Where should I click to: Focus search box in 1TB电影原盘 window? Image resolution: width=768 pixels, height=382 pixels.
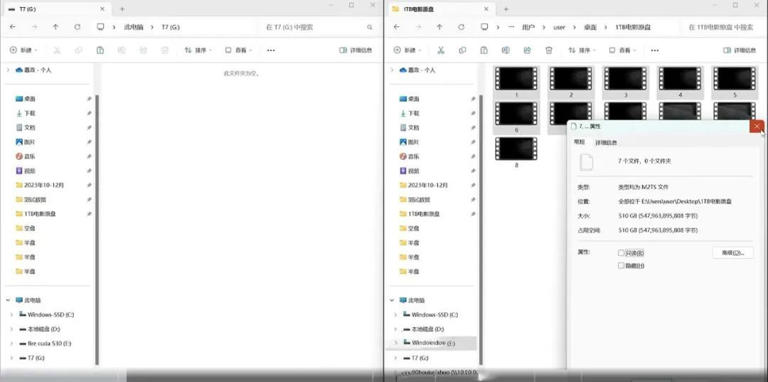pos(722,27)
